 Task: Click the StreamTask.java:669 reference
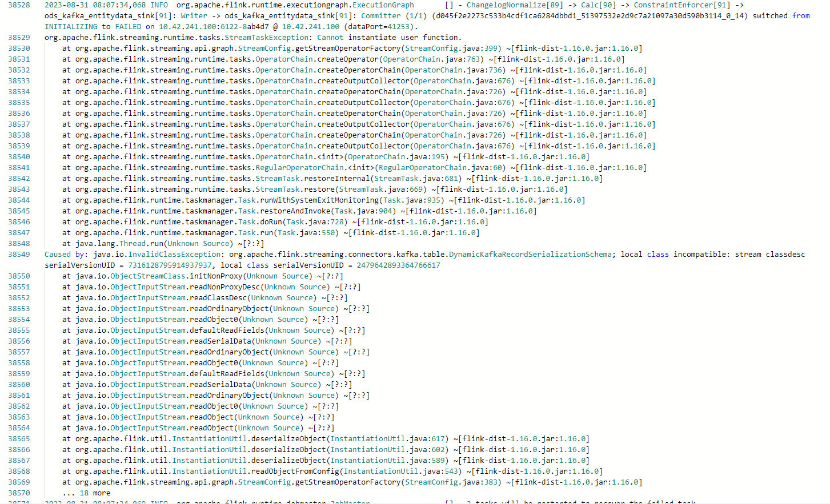[x=381, y=189]
